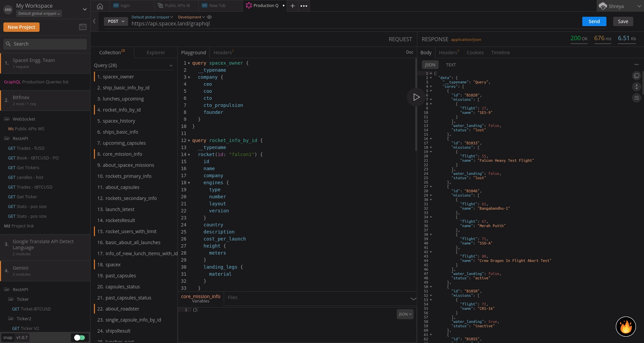Screen dimensions: 644x343
Task: Open Default global snippet dropdown above URL
Action: pyautogui.click(x=152, y=17)
